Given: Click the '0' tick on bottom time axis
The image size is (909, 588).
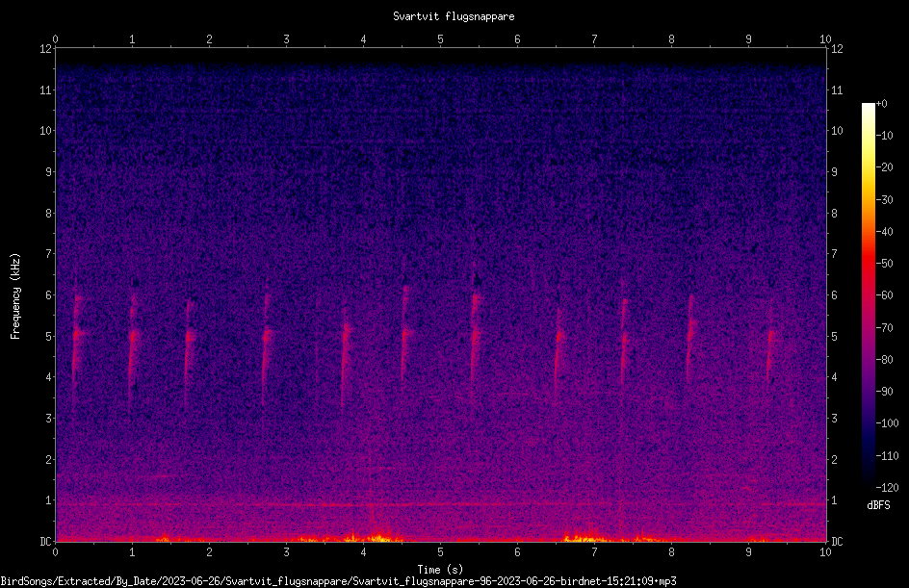Looking at the screenshot, I should point(55,552).
